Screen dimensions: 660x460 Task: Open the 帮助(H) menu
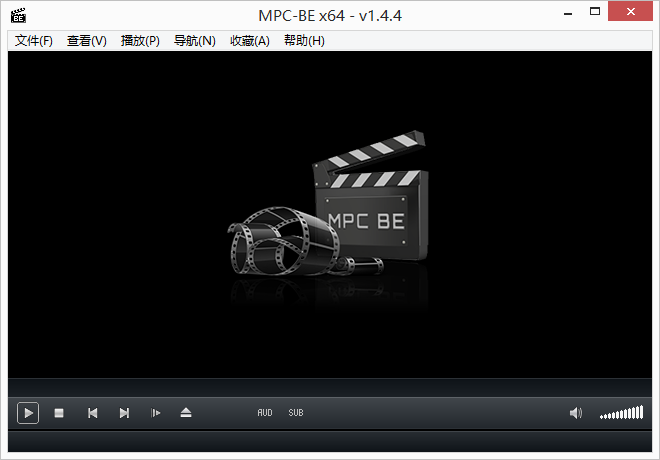[304, 41]
